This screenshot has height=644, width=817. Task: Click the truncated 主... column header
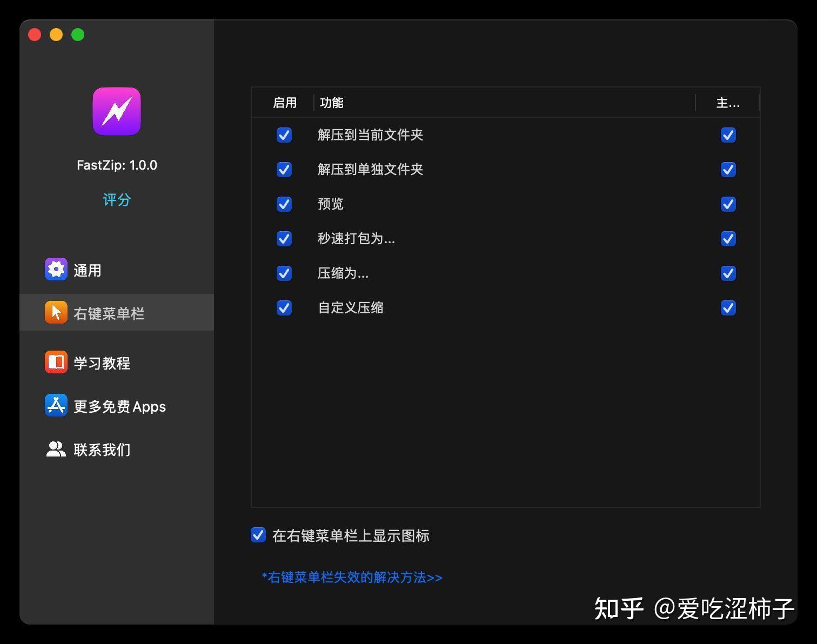pyautogui.click(x=728, y=103)
